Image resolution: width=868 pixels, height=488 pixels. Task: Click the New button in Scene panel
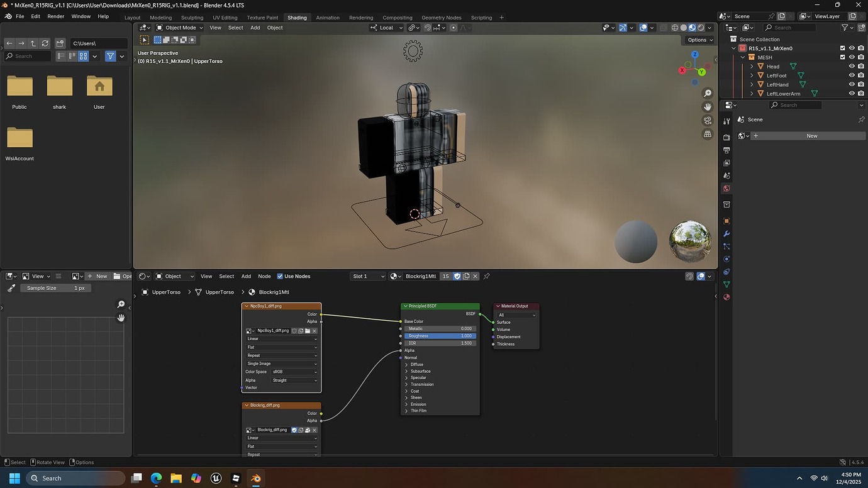coord(811,135)
